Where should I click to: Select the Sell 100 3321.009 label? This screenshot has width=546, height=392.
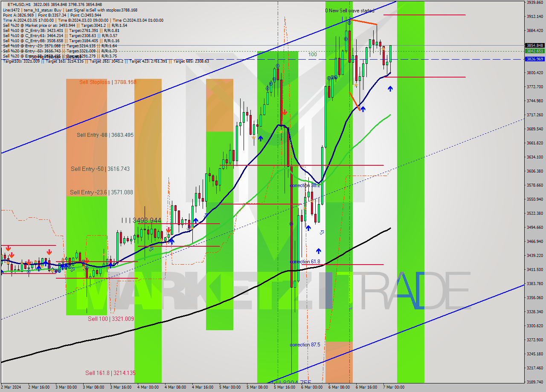click(x=111, y=318)
